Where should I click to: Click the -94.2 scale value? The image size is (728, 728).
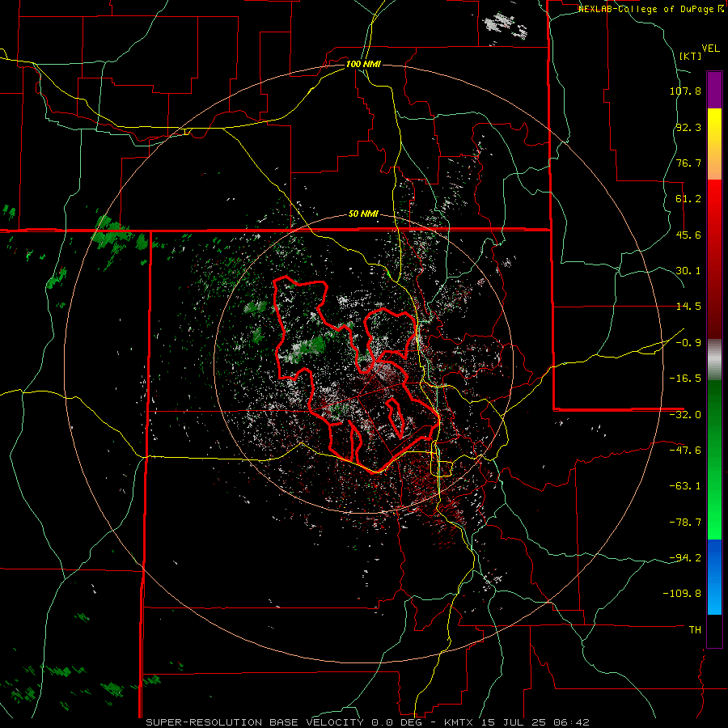685,557
